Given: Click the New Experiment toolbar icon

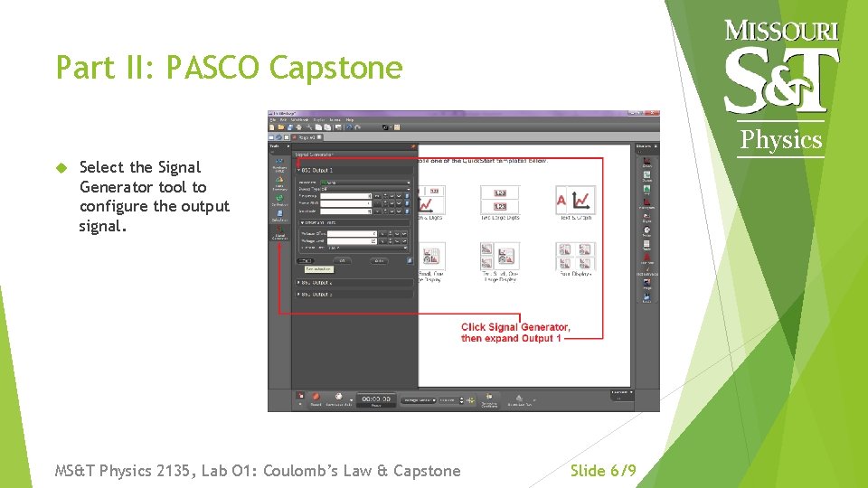Looking at the screenshot, I should [x=272, y=127].
